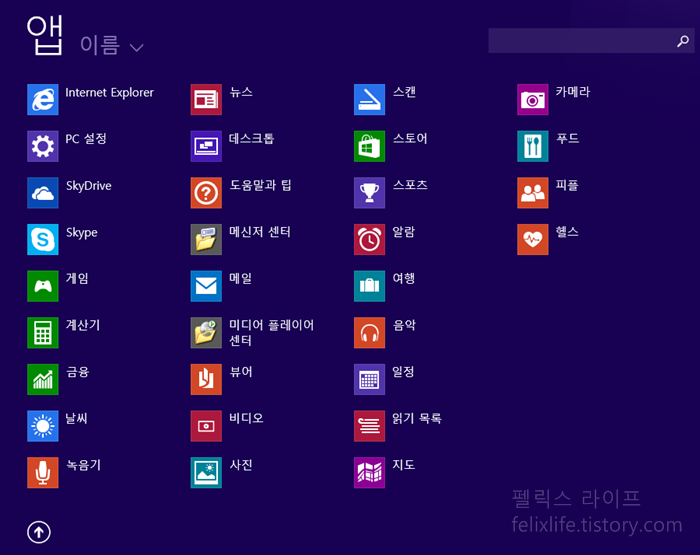Open 금융 chart icon
This screenshot has width=700, height=555.
coord(42,380)
